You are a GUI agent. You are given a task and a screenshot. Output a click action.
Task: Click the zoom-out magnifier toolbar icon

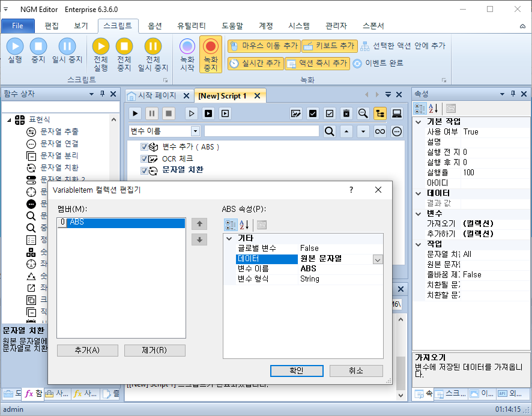pos(363,113)
